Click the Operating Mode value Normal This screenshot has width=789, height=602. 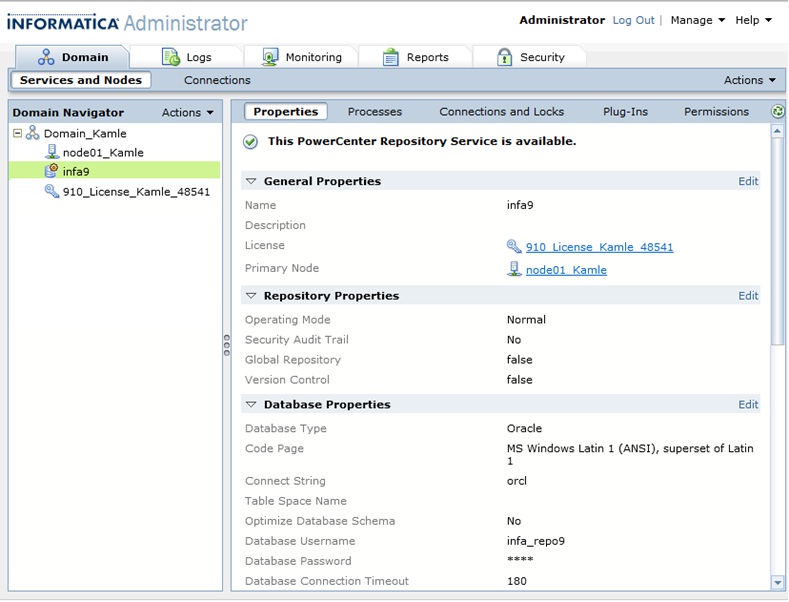point(526,320)
